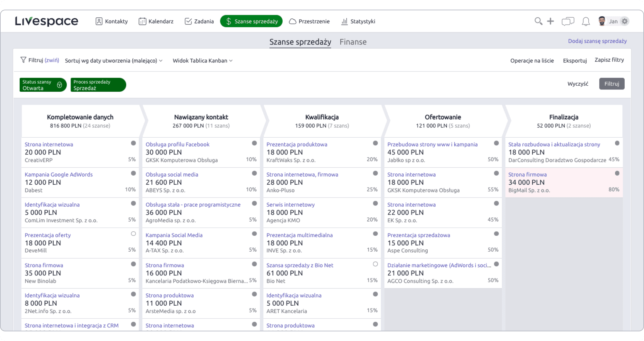
Task: Click the Livespace logo
Action: (47, 21)
